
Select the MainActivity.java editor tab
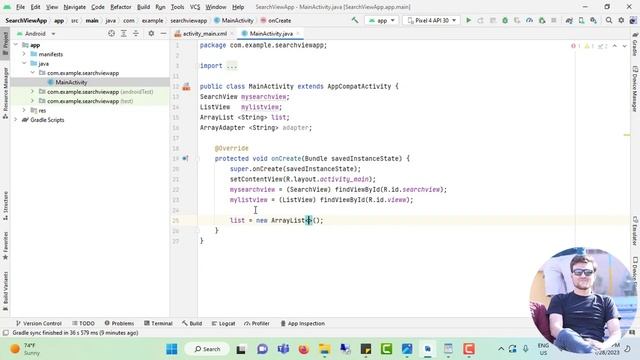click(x=271, y=33)
